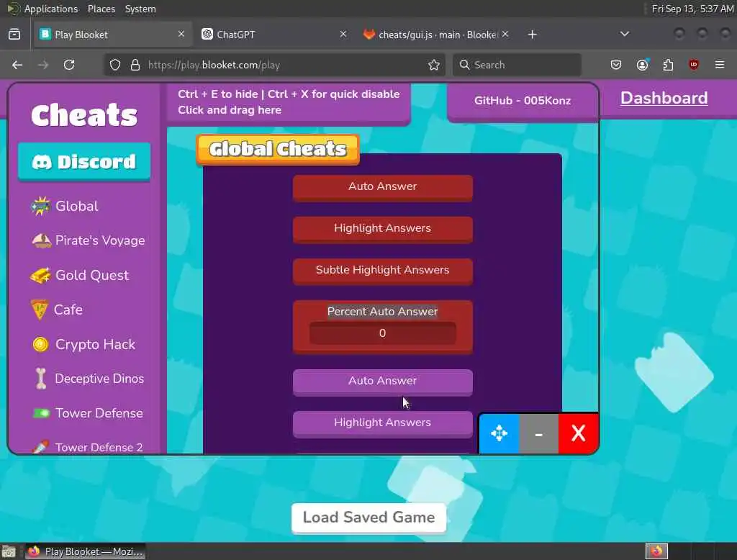Open the System menu
The height and width of the screenshot is (560, 737).
point(140,9)
